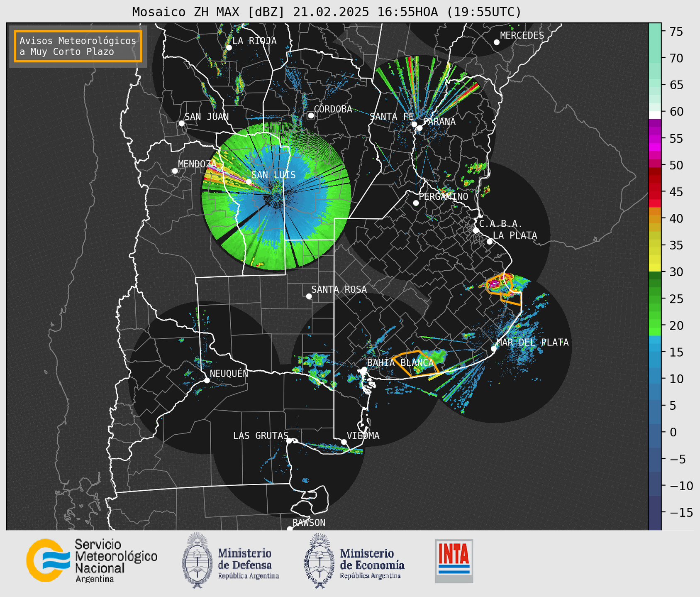Click the light blue 15 dBZ color band
This screenshot has height=597, width=700.
point(654,352)
